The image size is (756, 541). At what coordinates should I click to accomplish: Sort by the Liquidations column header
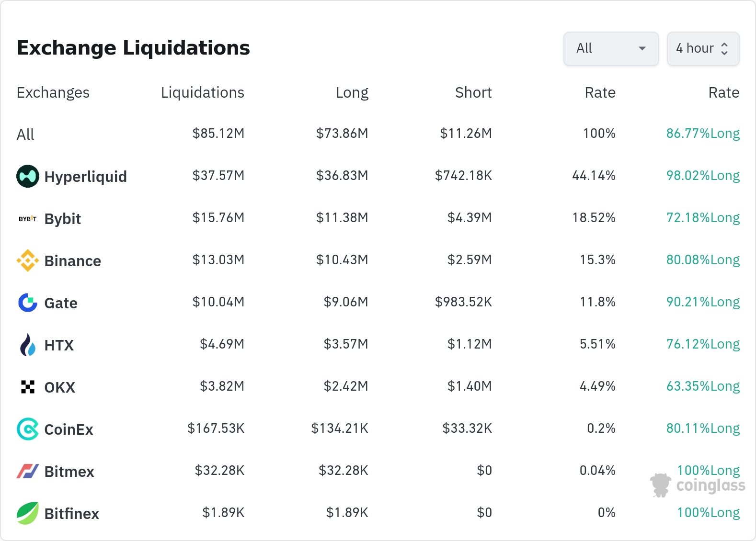click(x=202, y=92)
